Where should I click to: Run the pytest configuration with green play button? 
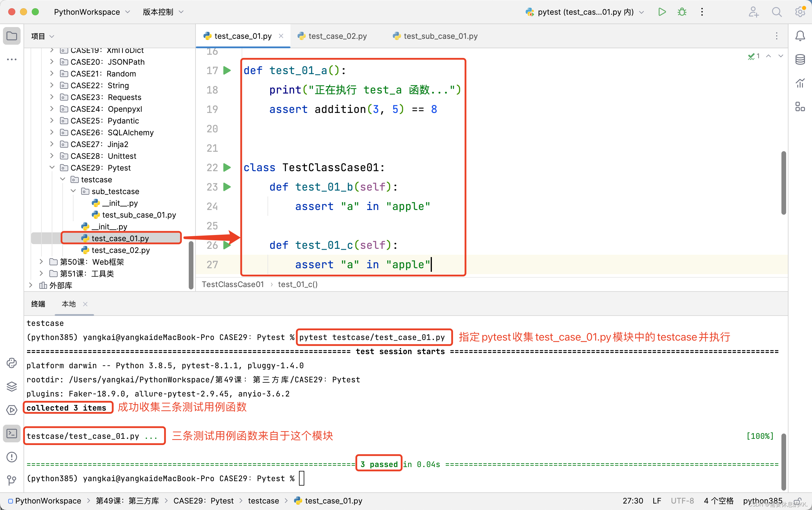pos(662,12)
